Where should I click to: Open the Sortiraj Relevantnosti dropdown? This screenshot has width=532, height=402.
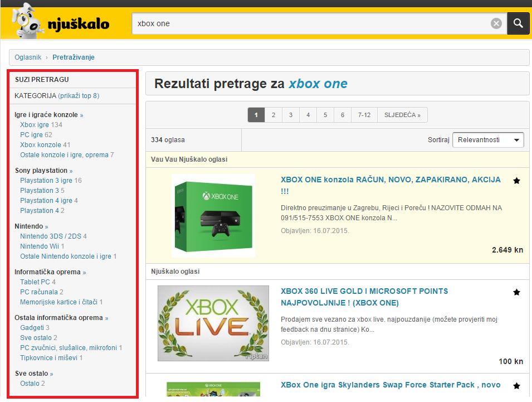[488, 140]
